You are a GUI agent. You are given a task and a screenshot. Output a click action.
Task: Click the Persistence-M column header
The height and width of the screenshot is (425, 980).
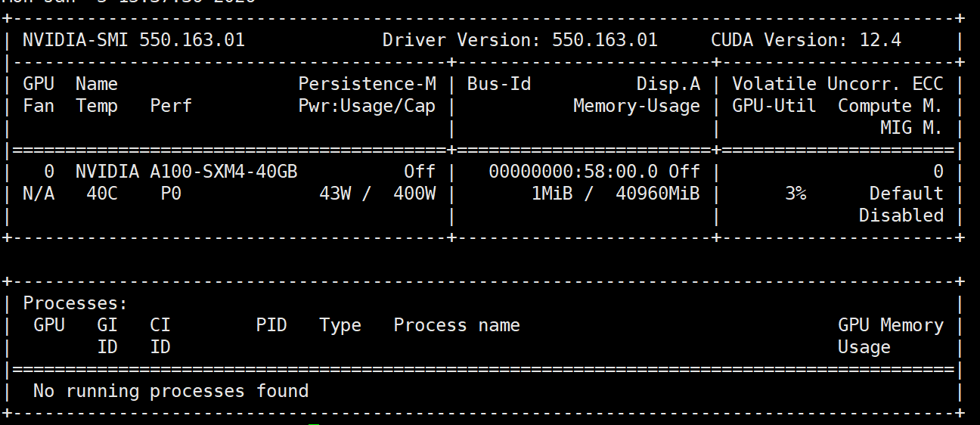coord(367,84)
